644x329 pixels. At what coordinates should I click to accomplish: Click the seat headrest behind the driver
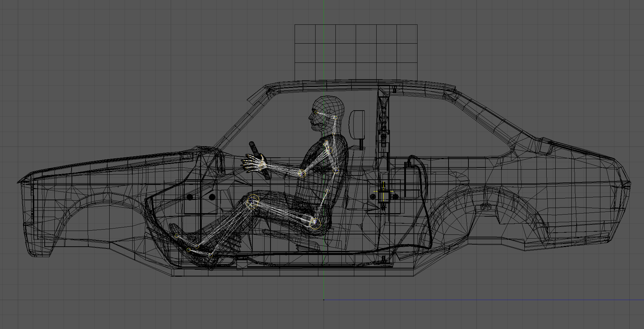357,124
